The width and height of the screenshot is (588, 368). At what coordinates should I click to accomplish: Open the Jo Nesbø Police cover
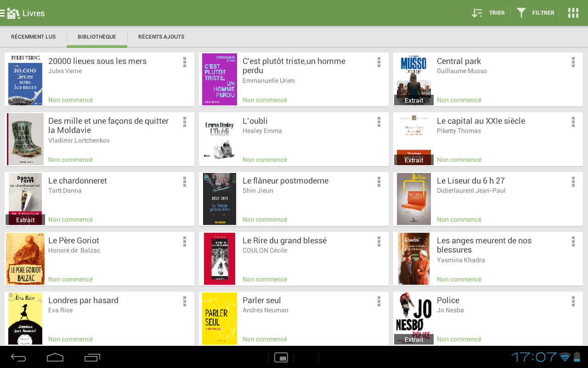tap(414, 318)
